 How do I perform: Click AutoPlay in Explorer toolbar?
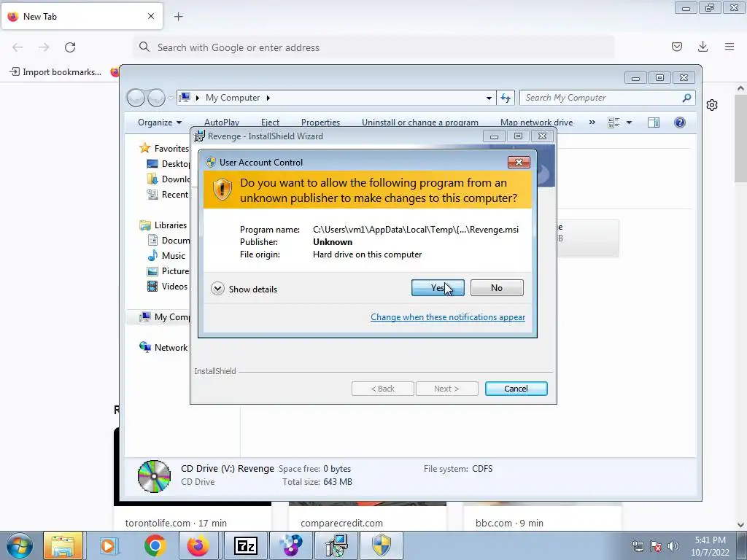pyautogui.click(x=222, y=122)
